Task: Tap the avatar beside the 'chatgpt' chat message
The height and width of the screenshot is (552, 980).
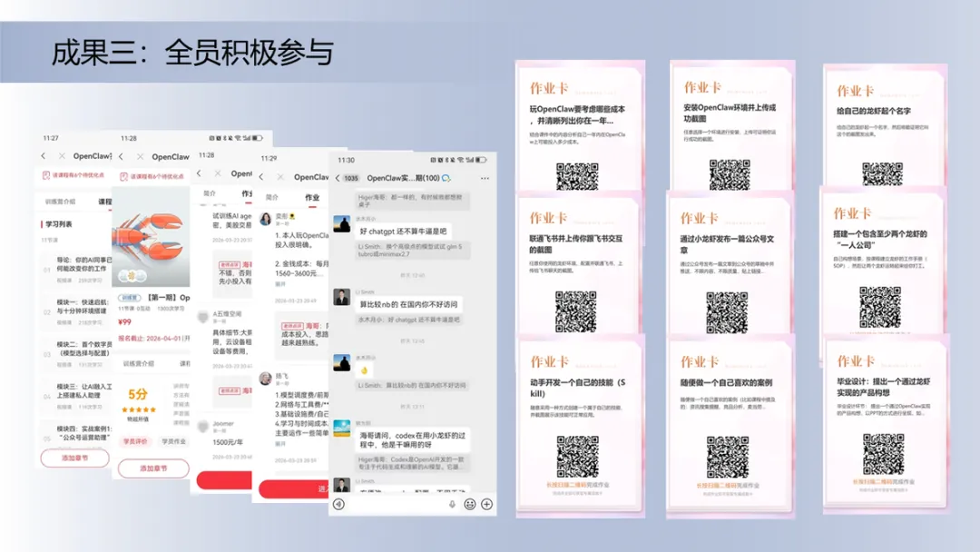Action: point(342,224)
